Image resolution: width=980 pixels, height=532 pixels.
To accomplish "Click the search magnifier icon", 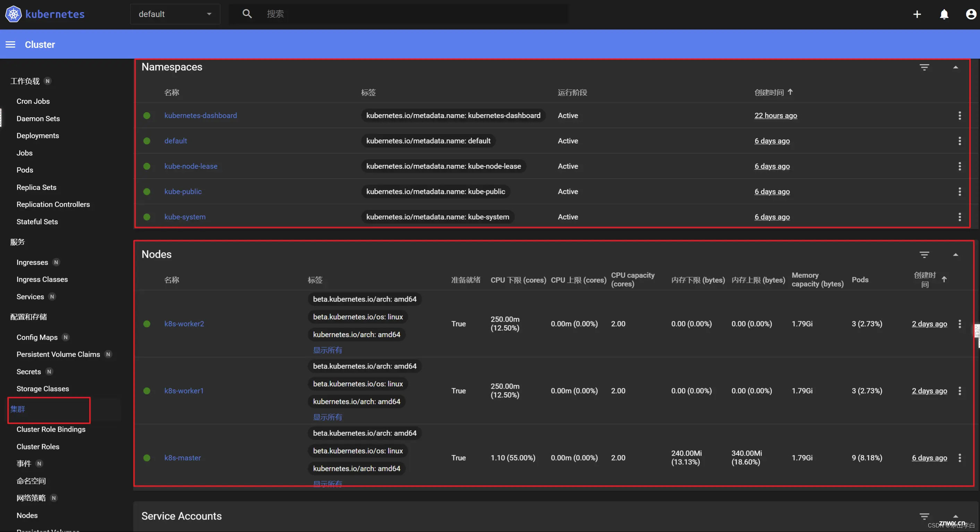I will tap(247, 14).
